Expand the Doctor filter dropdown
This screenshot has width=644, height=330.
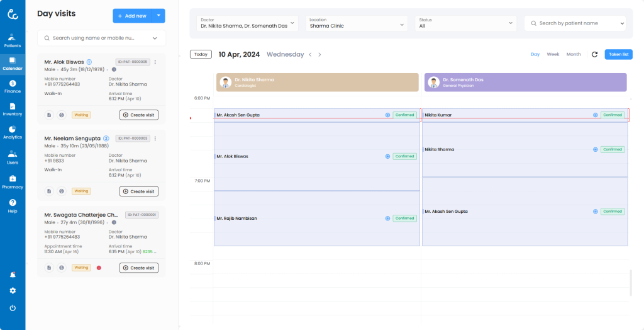pos(292,23)
